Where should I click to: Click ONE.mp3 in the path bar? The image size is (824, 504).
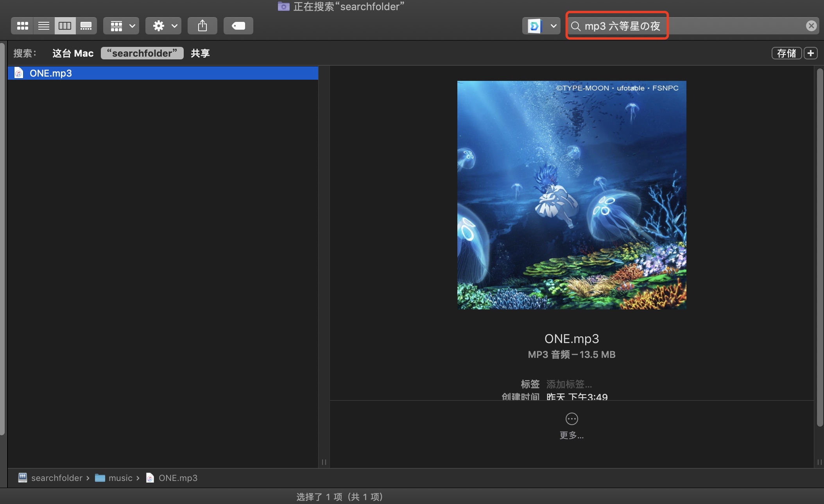[x=172, y=478]
